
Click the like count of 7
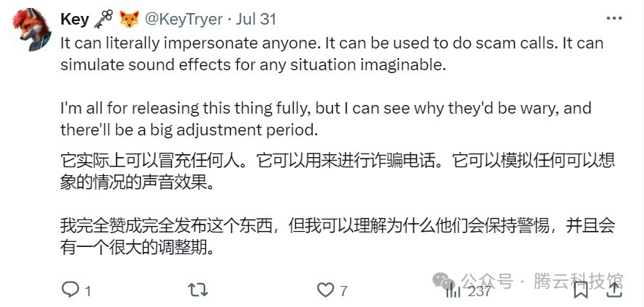pyautogui.click(x=344, y=291)
